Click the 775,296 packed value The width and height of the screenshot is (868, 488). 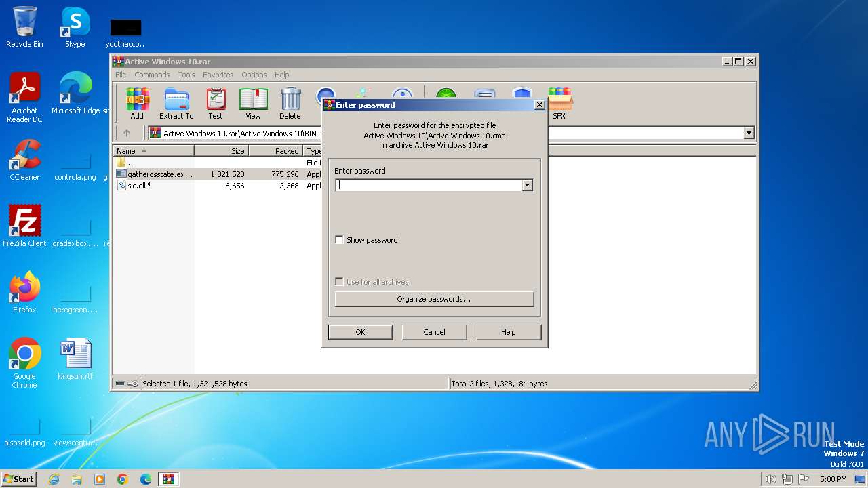[x=285, y=174]
